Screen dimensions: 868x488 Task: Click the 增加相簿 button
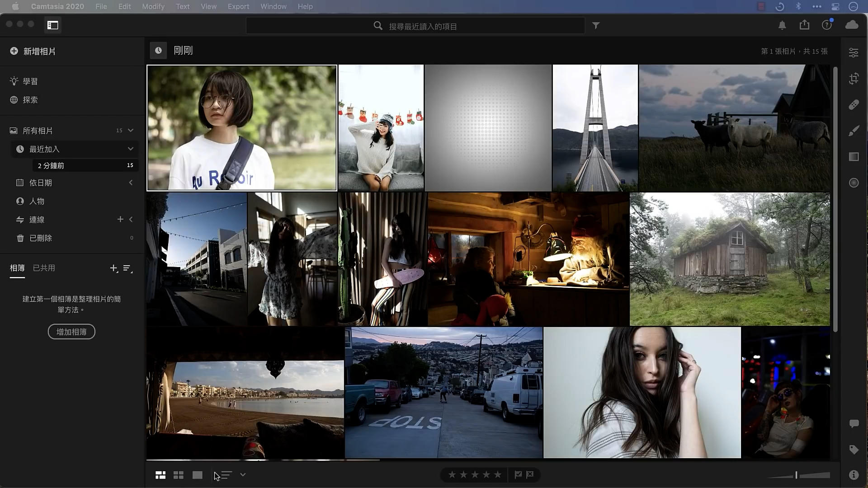(71, 331)
